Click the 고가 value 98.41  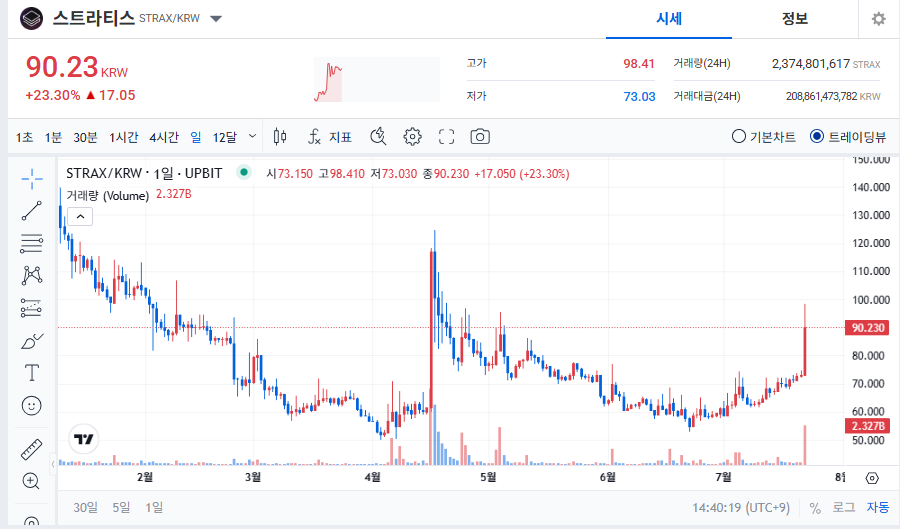click(639, 64)
